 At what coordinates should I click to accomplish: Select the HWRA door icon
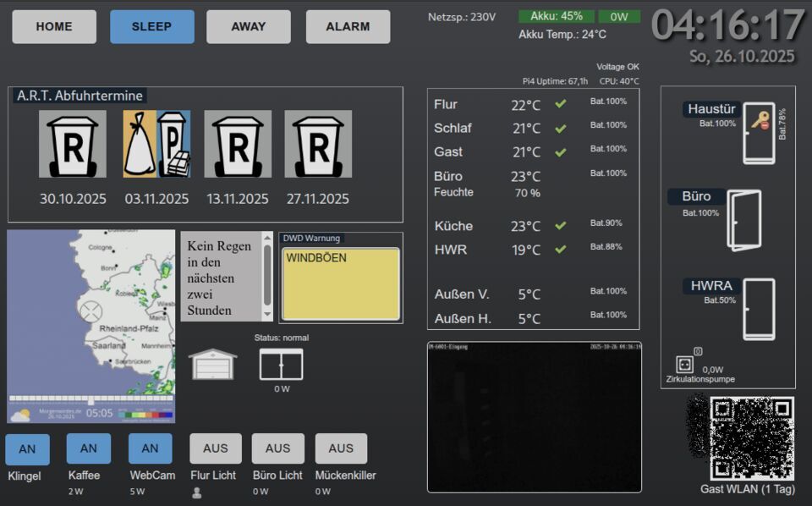coord(758,309)
